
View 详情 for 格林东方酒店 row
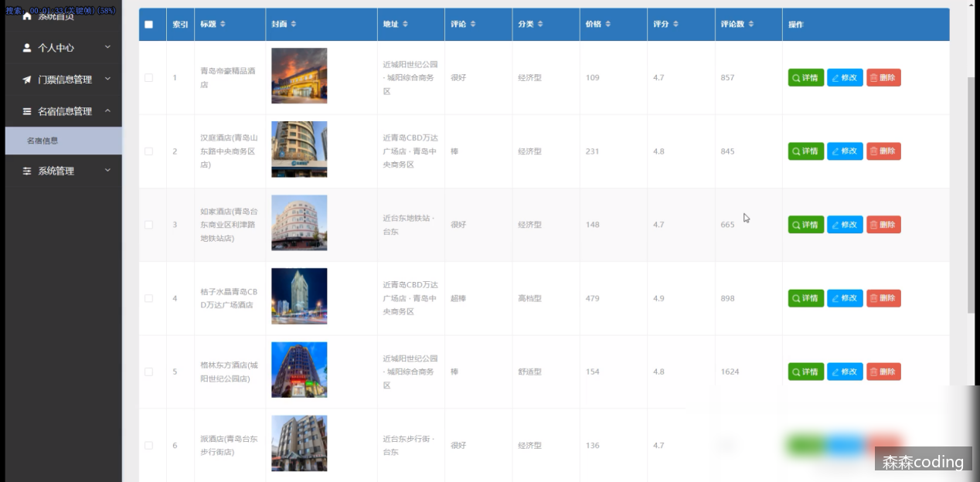[x=806, y=372]
